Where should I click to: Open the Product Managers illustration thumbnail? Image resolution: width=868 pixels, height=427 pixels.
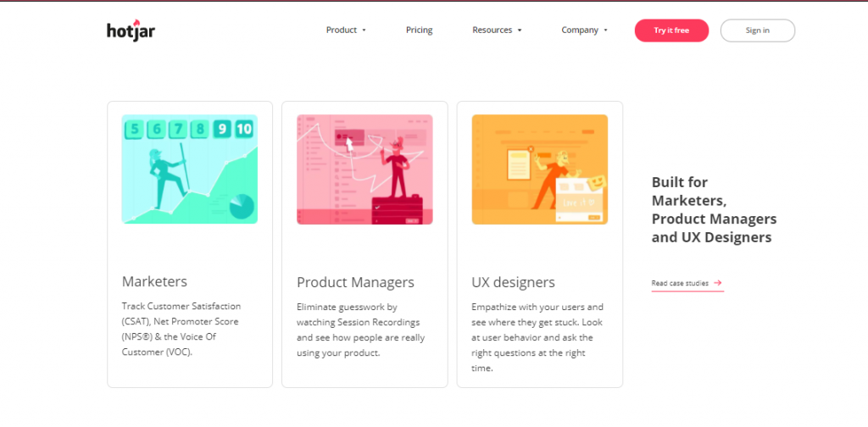364,169
